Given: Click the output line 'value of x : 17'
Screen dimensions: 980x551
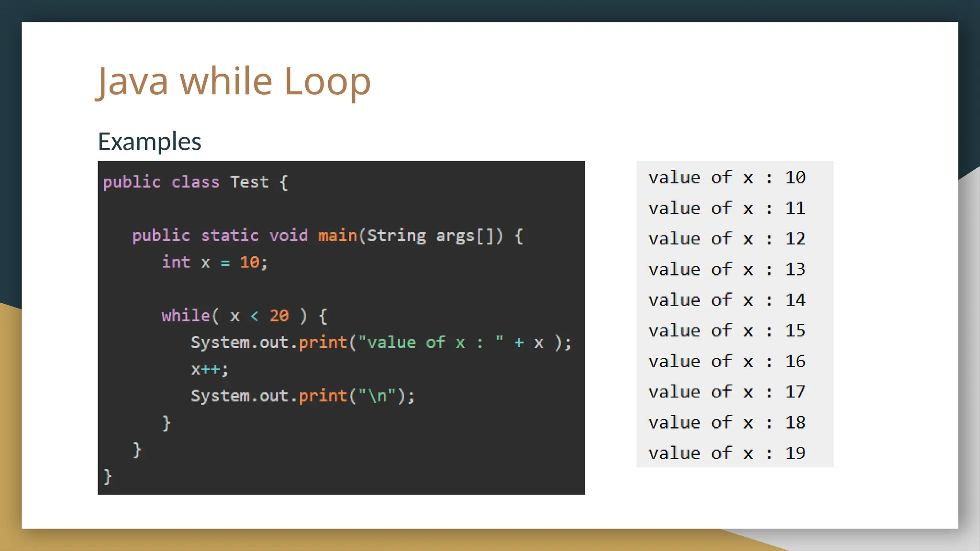Looking at the screenshot, I should 727,392.
